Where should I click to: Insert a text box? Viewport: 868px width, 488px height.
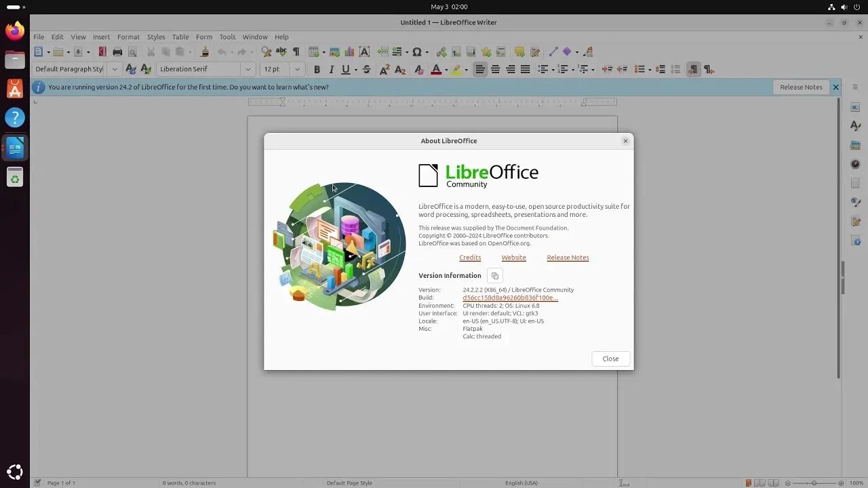364,52
